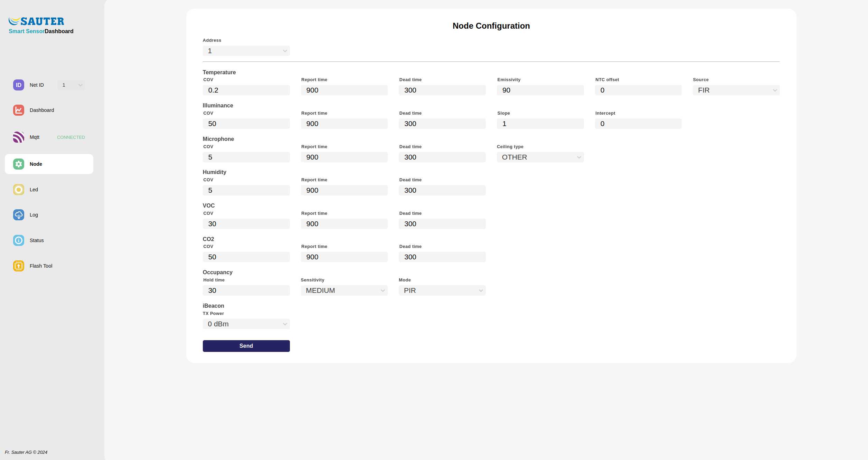Click the SAUTER logo link

coord(37,21)
